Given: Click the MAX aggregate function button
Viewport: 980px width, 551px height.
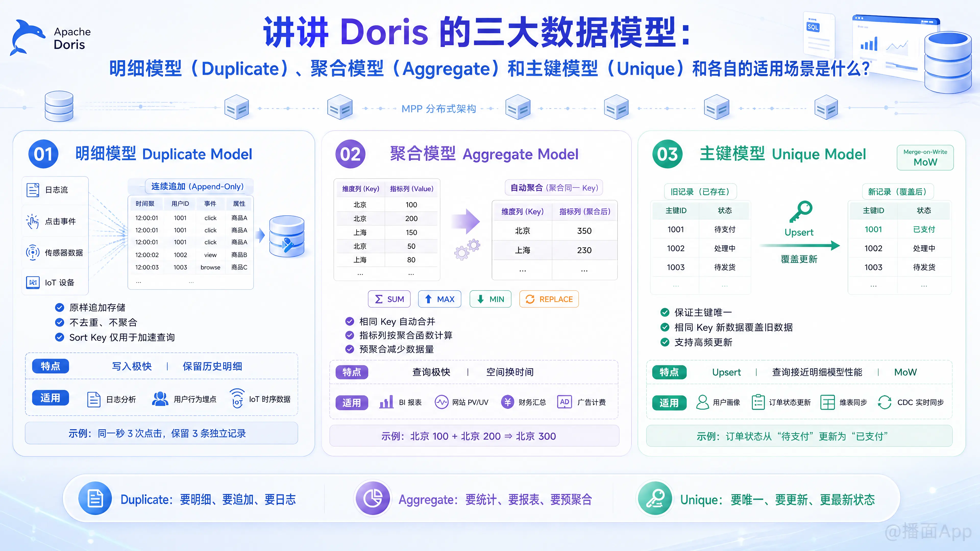Looking at the screenshot, I should 439,299.
